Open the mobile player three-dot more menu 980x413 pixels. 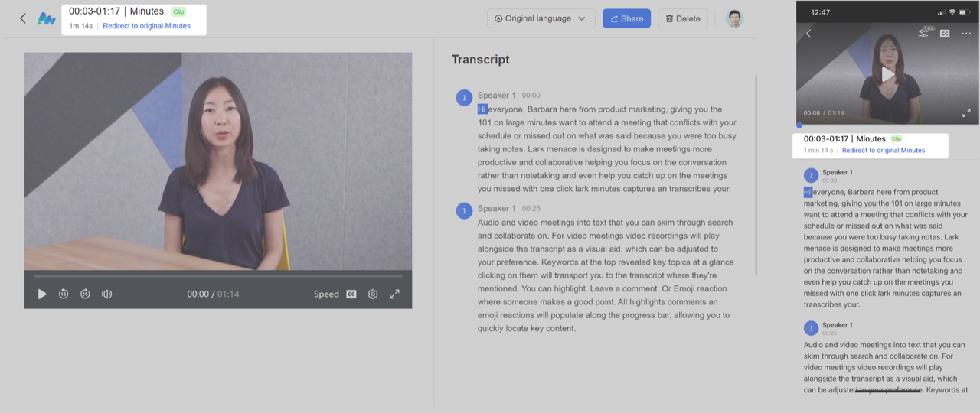point(966,34)
